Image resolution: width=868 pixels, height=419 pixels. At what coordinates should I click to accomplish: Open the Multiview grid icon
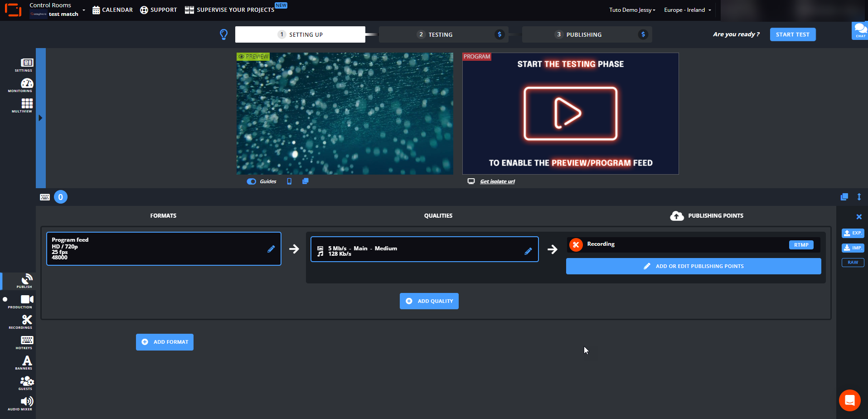point(26,105)
